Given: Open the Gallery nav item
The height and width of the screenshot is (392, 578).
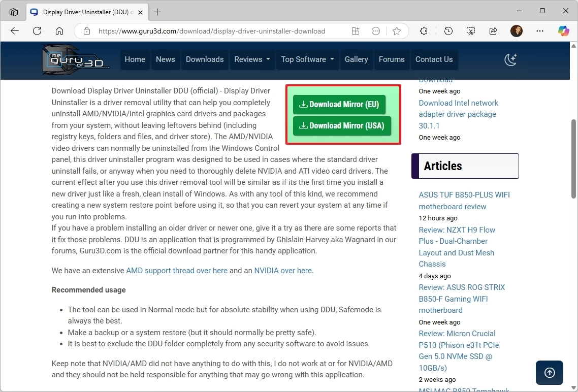Looking at the screenshot, I should point(357,59).
